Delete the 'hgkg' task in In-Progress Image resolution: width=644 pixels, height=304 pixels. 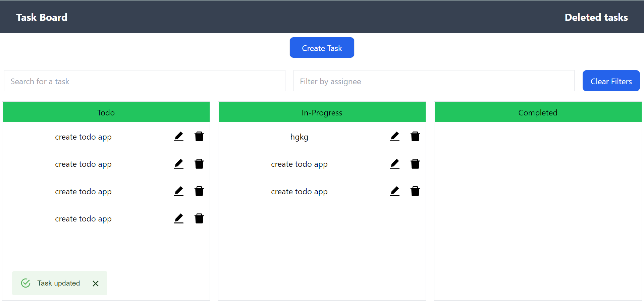tap(415, 136)
